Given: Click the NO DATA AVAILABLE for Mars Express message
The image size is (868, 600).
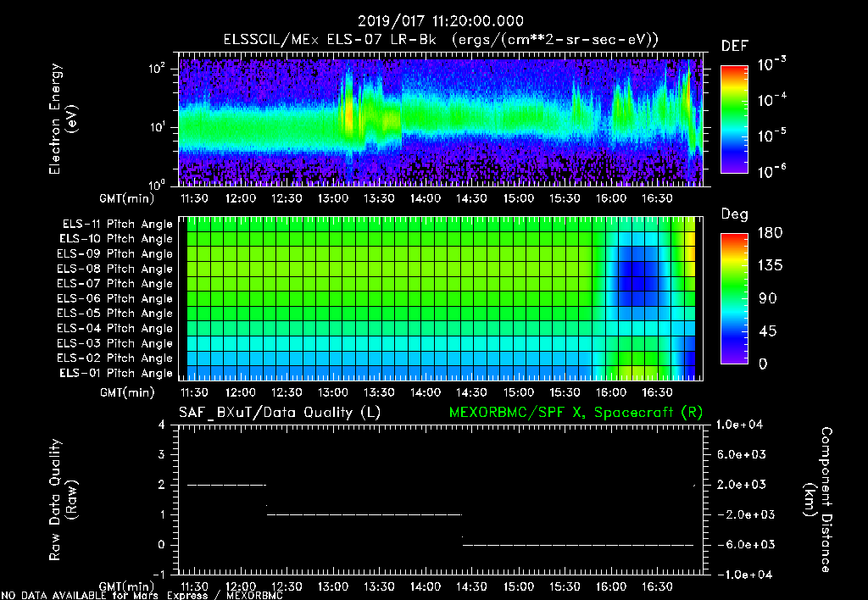Looking at the screenshot, I should coord(142,595).
